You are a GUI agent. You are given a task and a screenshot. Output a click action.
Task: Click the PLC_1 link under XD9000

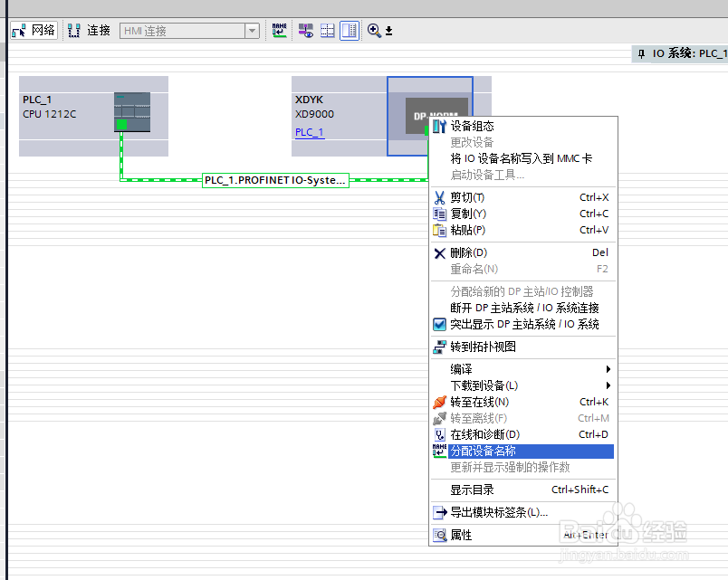(309, 132)
